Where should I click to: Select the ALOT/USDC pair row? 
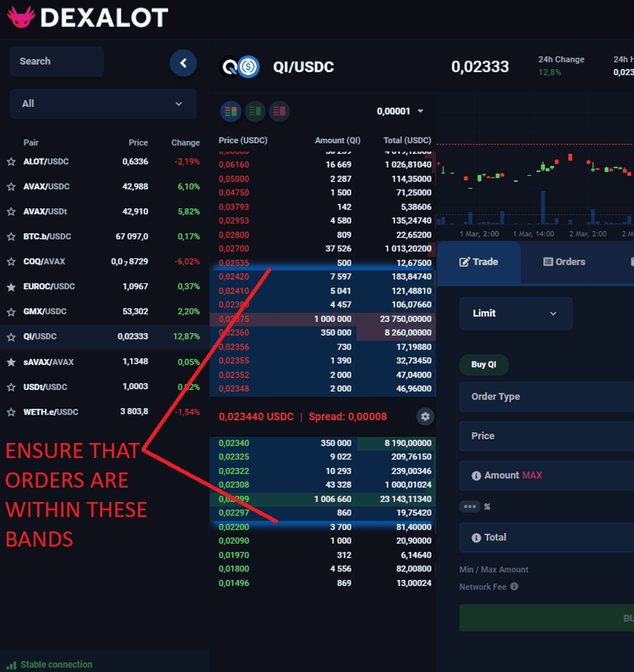point(105,162)
